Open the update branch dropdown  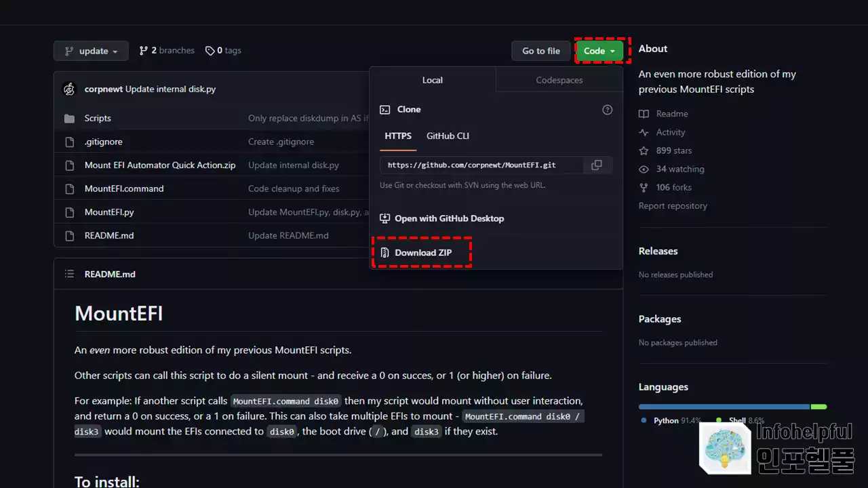(91, 51)
